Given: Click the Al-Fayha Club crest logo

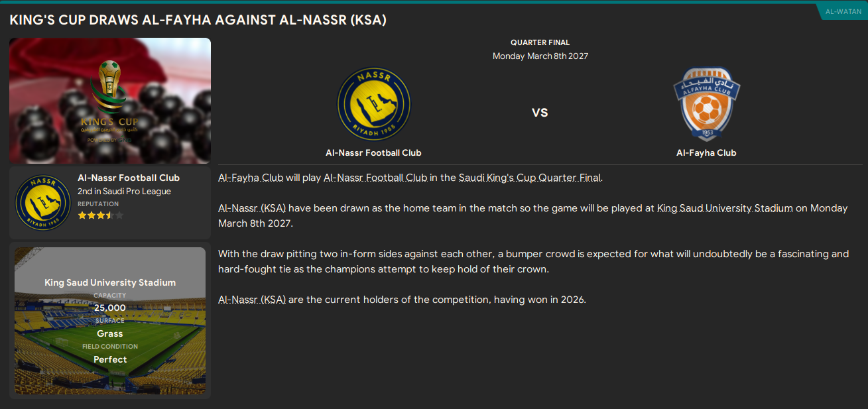Looking at the screenshot, I should point(706,104).
